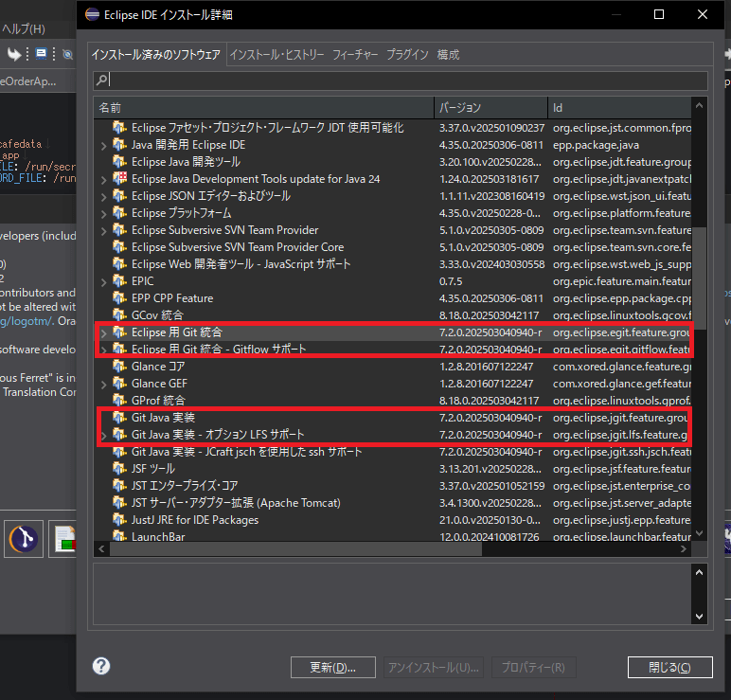Expand Git Java 実装 - オプション LFS サポート

point(103,435)
